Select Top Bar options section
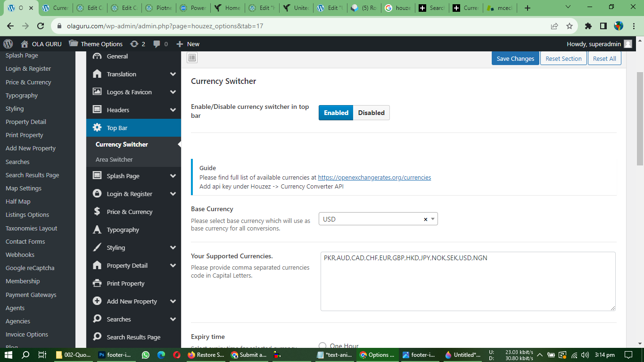 click(x=134, y=128)
